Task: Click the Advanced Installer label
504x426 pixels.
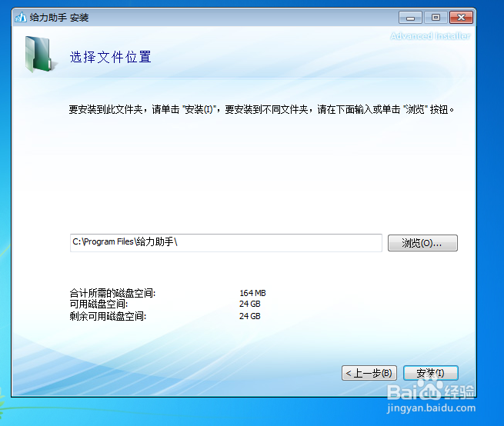Action: [x=430, y=36]
